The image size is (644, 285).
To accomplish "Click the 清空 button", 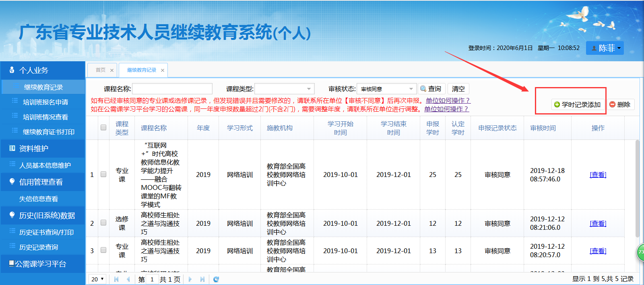I will tap(458, 89).
